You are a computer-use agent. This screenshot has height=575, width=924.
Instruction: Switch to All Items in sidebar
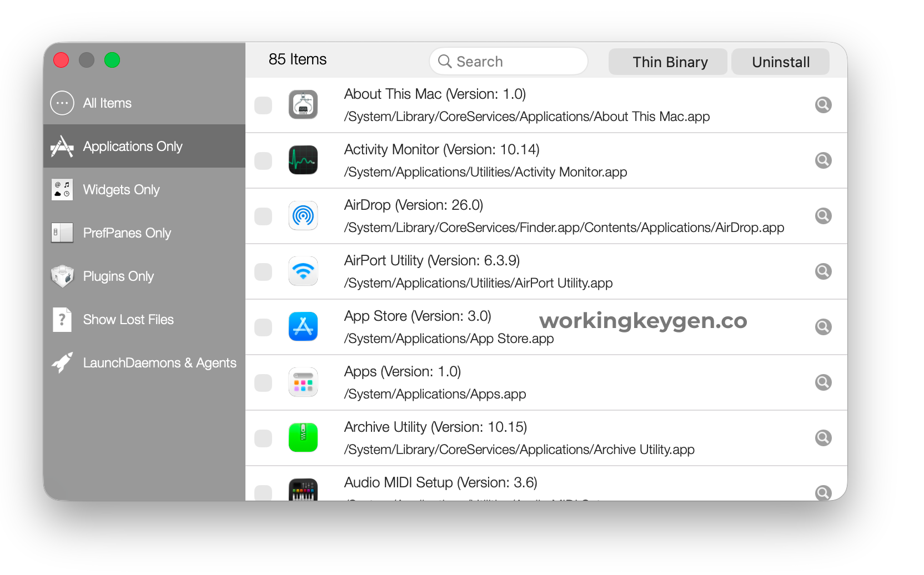(107, 103)
